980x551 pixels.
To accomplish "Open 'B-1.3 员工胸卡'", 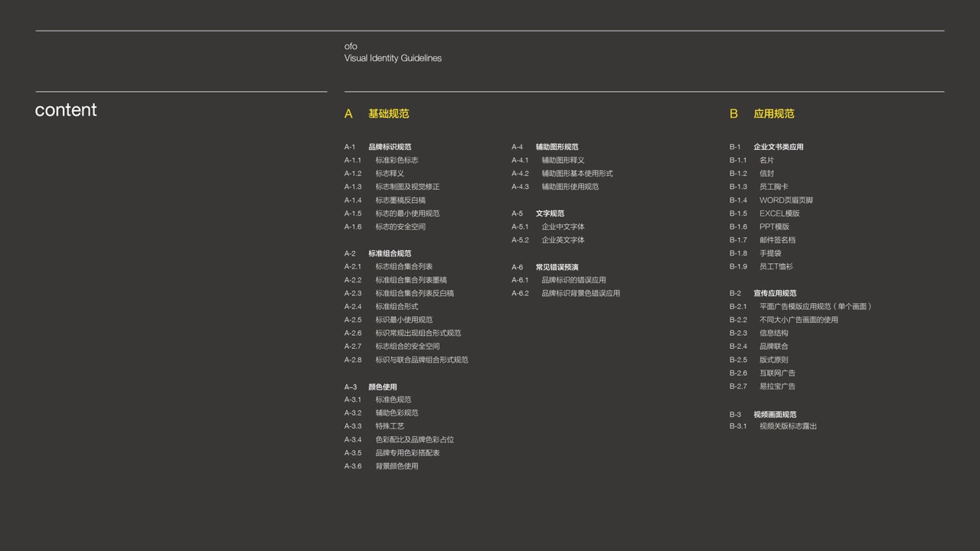I will (759, 187).
